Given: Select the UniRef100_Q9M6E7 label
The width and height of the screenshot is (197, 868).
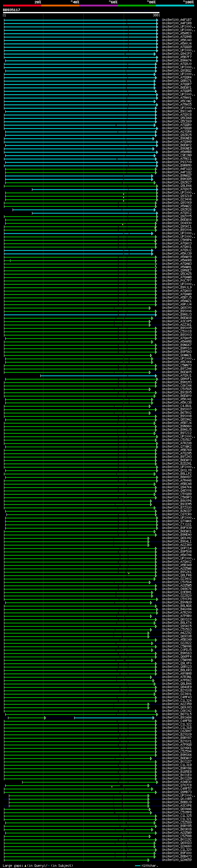Looking at the screenshot, I should [177, 270].
